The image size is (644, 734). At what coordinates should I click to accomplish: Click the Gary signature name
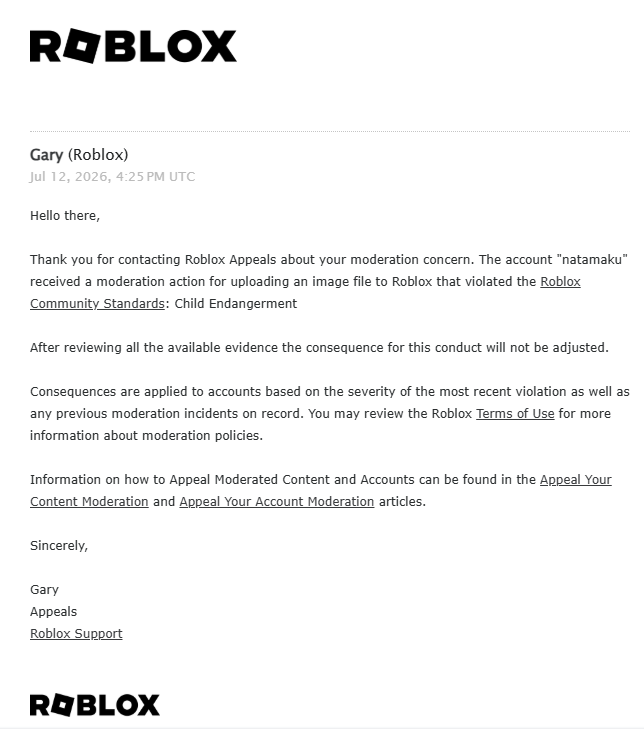tap(44, 589)
